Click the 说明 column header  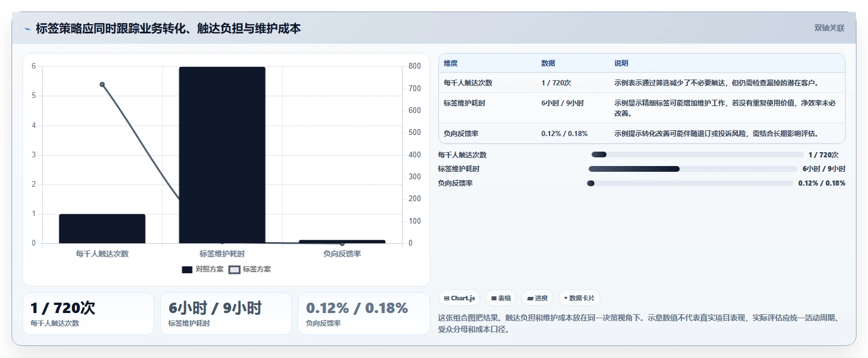pyautogui.click(x=621, y=63)
